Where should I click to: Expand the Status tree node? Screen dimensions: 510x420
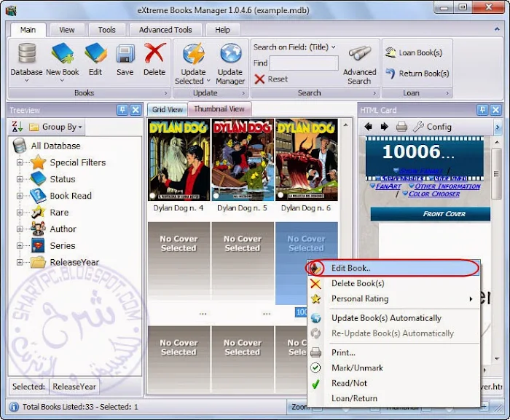tap(20, 179)
